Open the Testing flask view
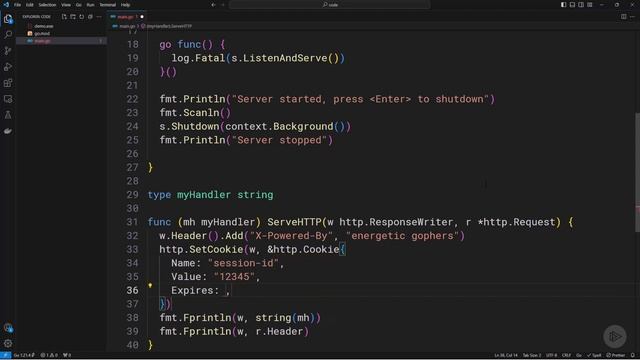Viewport: 640px width, 360px height. [8, 115]
